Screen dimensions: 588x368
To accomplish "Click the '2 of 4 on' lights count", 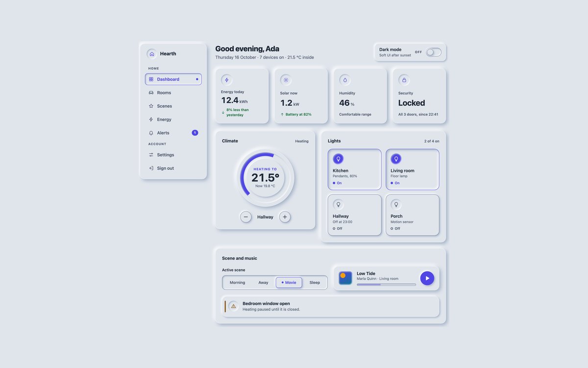I will (432, 141).
